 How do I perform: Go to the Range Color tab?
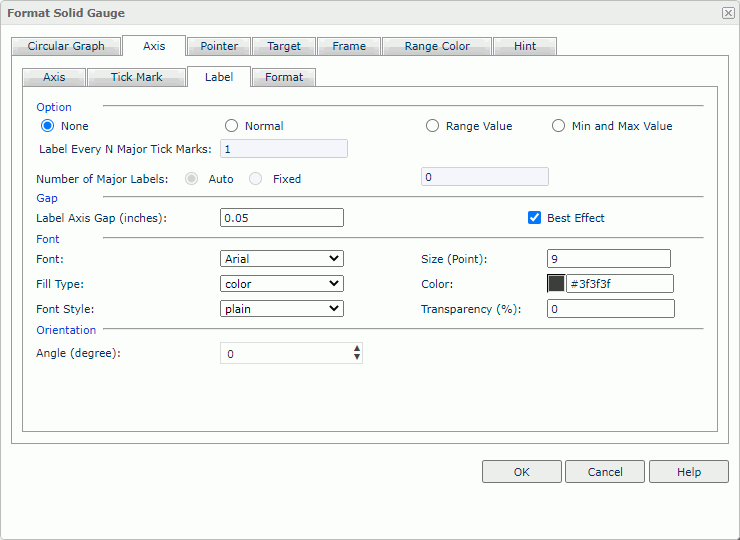click(437, 46)
